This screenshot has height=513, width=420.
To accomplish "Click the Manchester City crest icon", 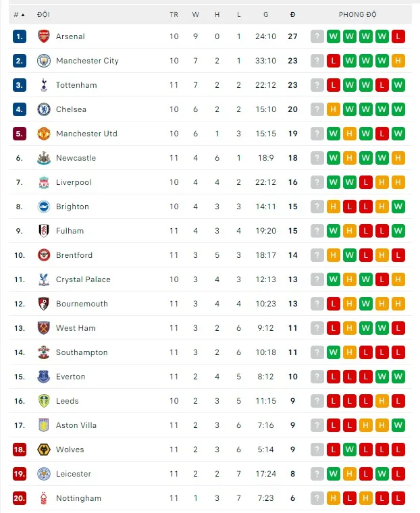I will pos(44,61).
